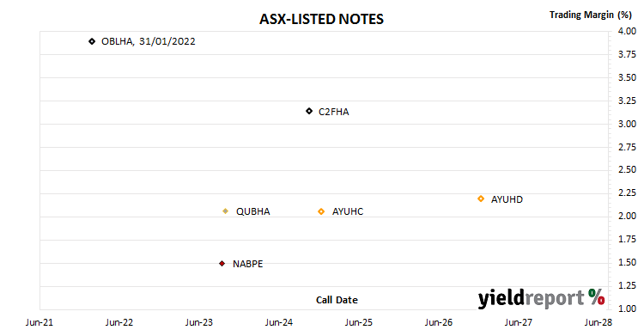Click the QUBHA tan diamond marker

(x=226, y=211)
